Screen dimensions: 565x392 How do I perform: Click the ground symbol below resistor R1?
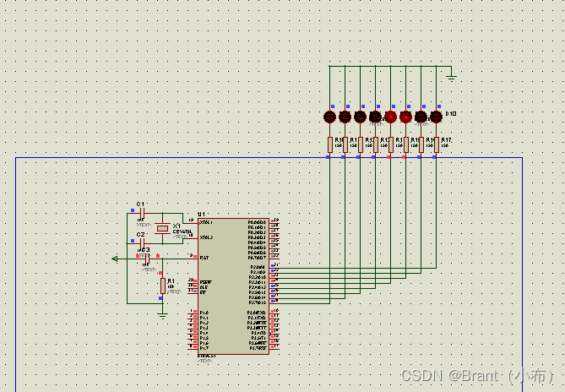[x=163, y=316]
